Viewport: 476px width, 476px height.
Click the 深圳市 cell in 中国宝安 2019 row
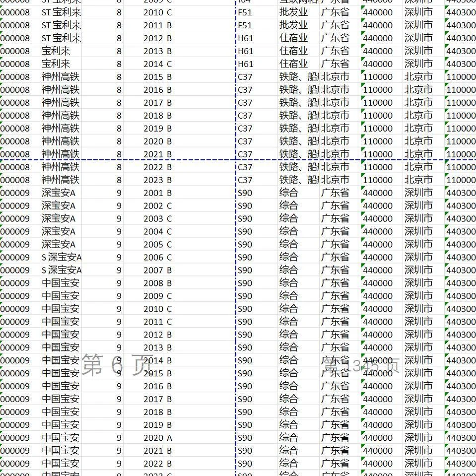point(424,425)
